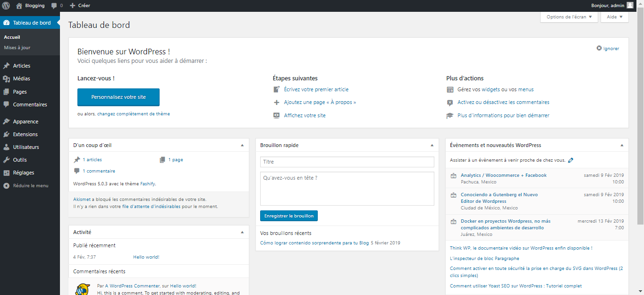The width and height of the screenshot is (644, 295).
Task: Click the Outils wrench icon
Action: (x=7, y=160)
